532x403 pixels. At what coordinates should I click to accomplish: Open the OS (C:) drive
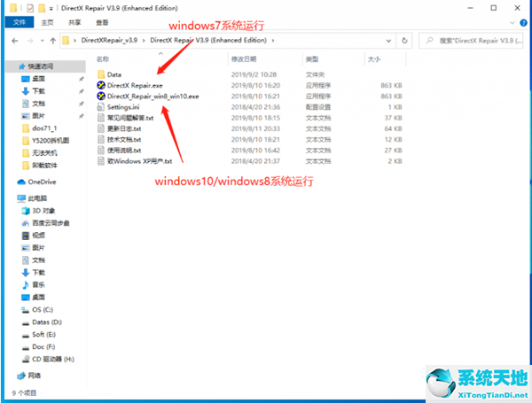click(43, 309)
